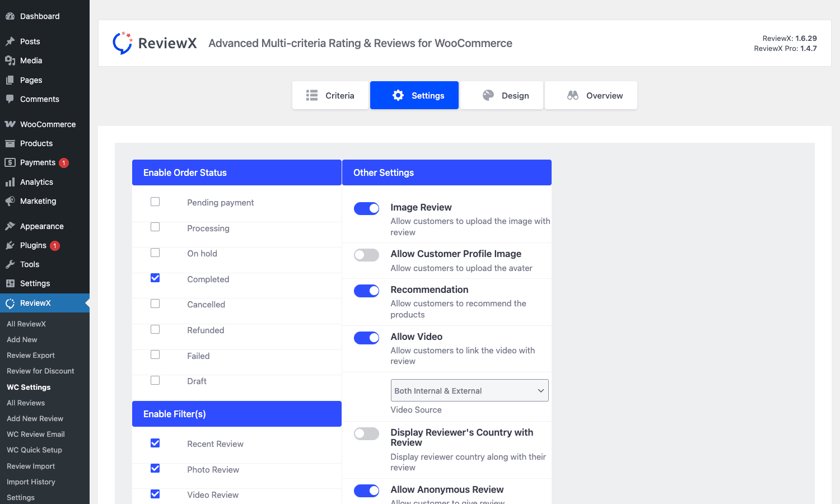Open All ReviewX submenu item
This screenshot has width=840, height=504.
(26, 324)
